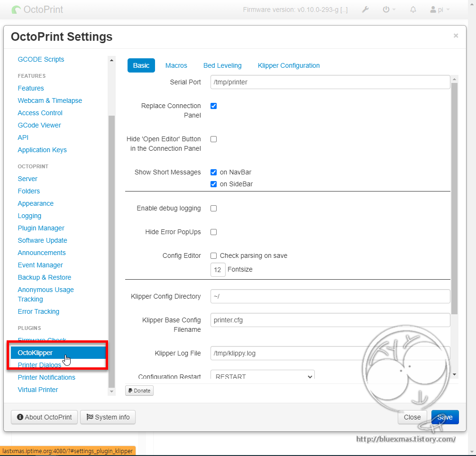Viewport: 476px width, 456px height.
Task: Open Printer Notifications settings
Action: coord(46,377)
